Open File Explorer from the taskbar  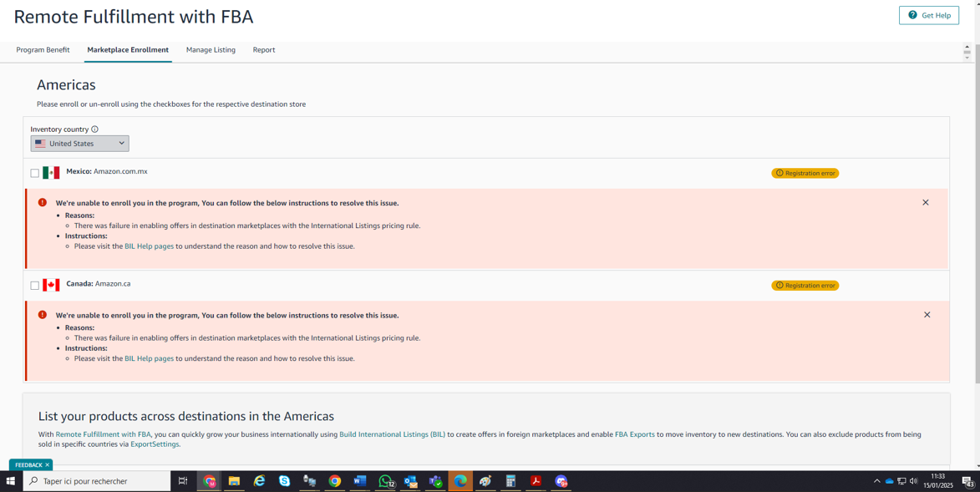point(235,481)
